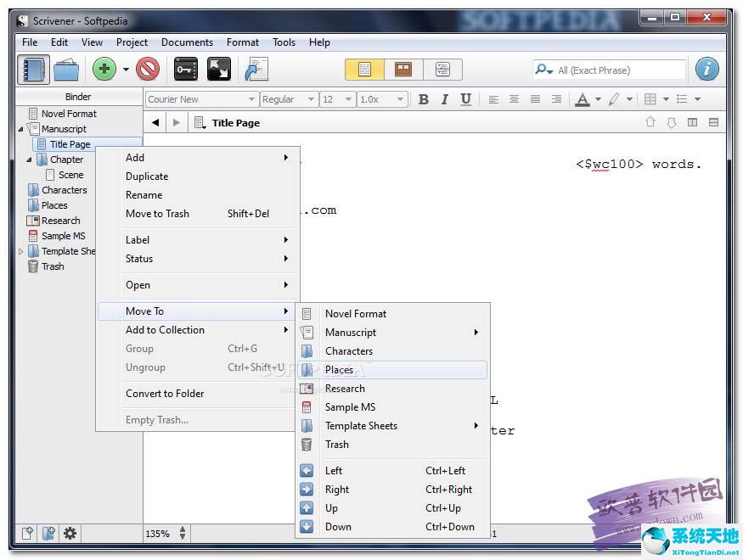Split editor vertically icon
Image resolution: width=743 pixels, height=560 pixels.
[x=692, y=122]
